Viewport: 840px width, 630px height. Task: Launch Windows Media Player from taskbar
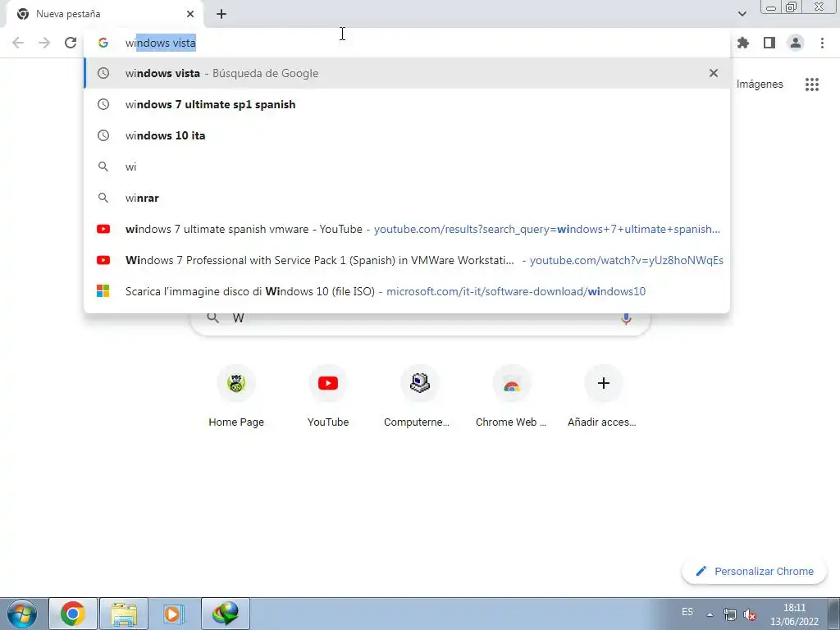click(x=174, y=614)
